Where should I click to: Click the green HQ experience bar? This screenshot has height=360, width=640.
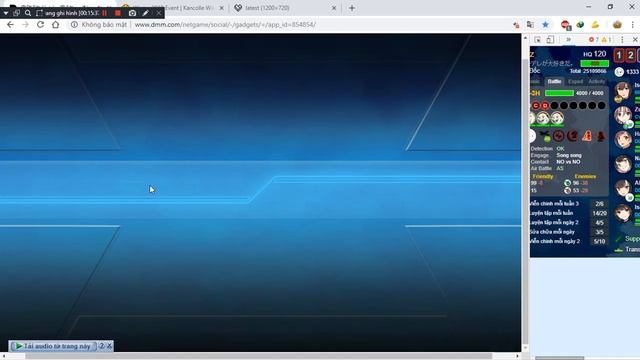click(x=595, y=63)
